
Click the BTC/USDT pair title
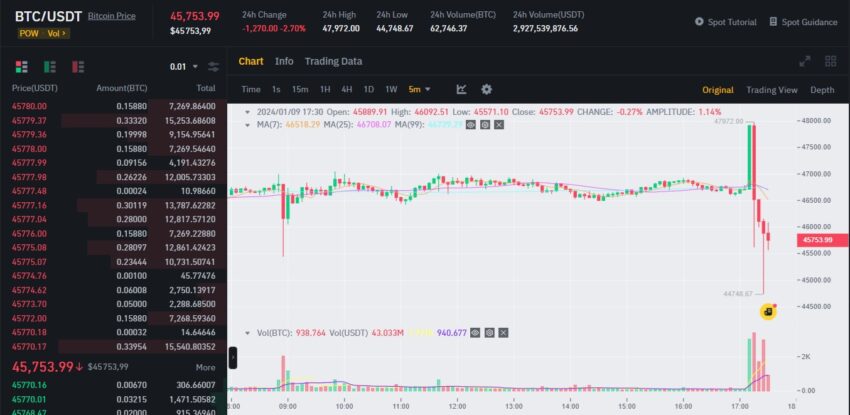pyautogui.click(x=48, y=16)
